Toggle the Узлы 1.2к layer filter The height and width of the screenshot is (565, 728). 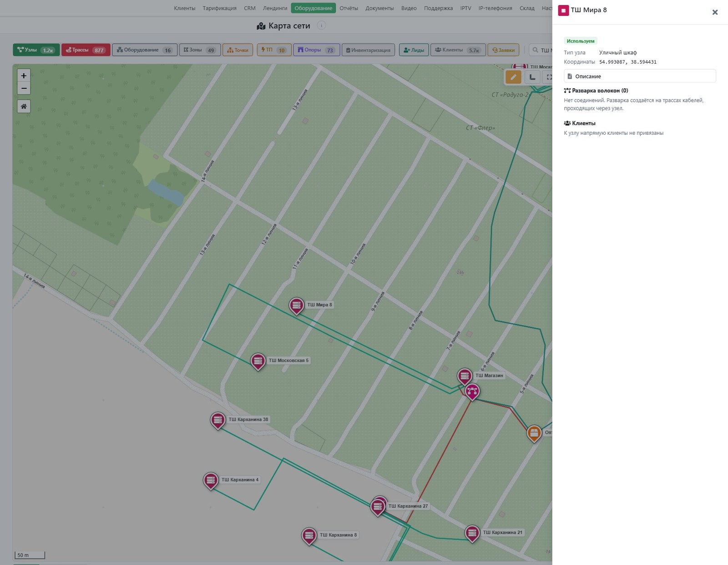tap(36, 50)
